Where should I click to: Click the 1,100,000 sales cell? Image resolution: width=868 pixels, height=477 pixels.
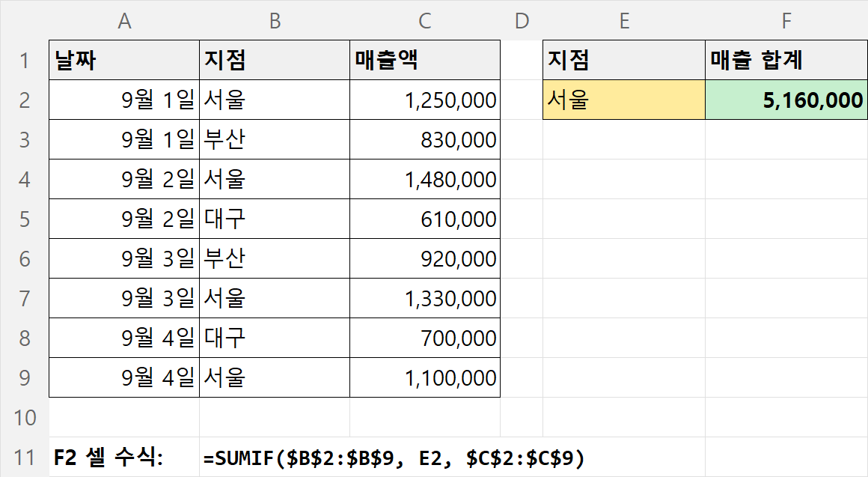click(424, 378)
